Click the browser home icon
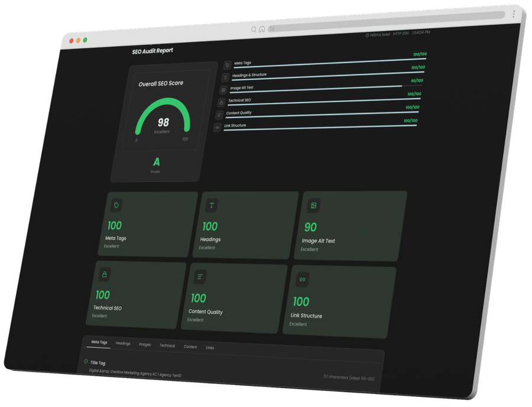 [x=262, y=29]
